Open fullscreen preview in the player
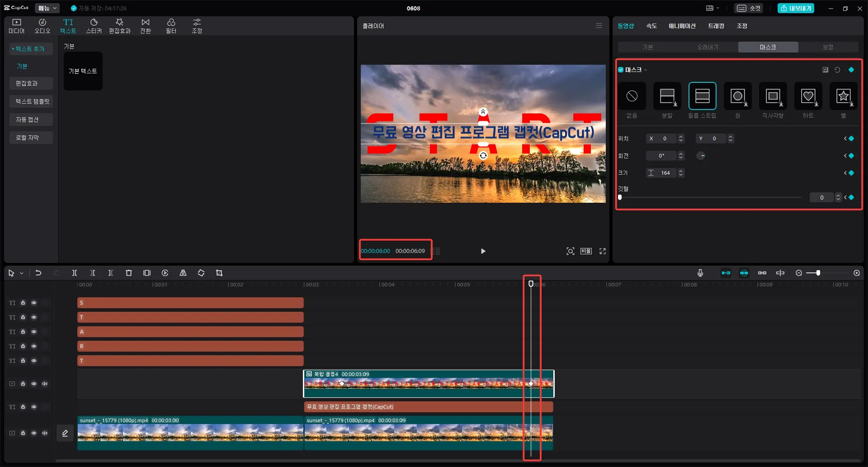This screenshot has height=467, width=868. (603, 251)
